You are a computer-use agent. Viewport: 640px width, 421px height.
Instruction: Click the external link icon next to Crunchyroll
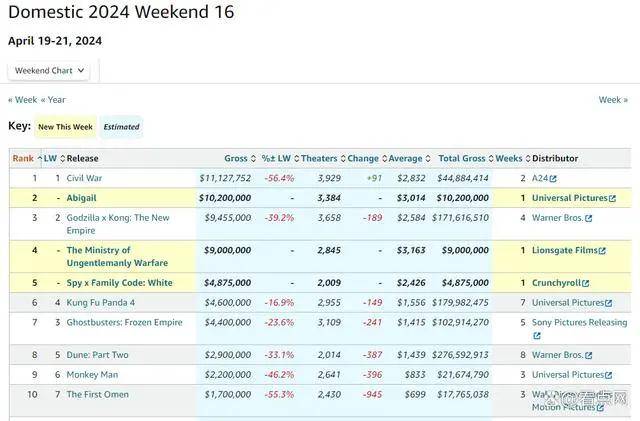(x=585, y=283)
